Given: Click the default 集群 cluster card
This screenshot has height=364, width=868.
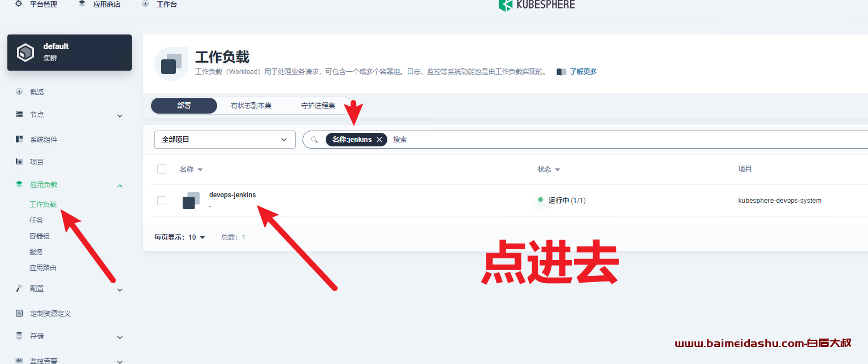Looking at the screenshot, I should 70,53.
